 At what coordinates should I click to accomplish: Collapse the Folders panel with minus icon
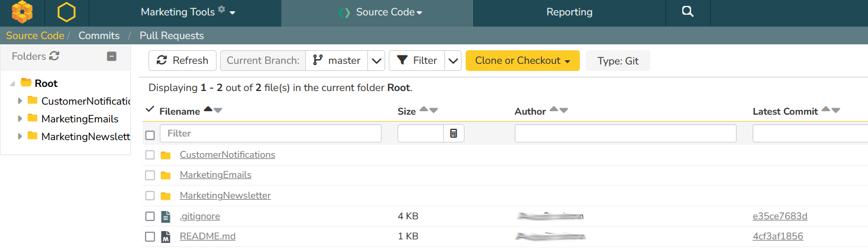point(111,57)
